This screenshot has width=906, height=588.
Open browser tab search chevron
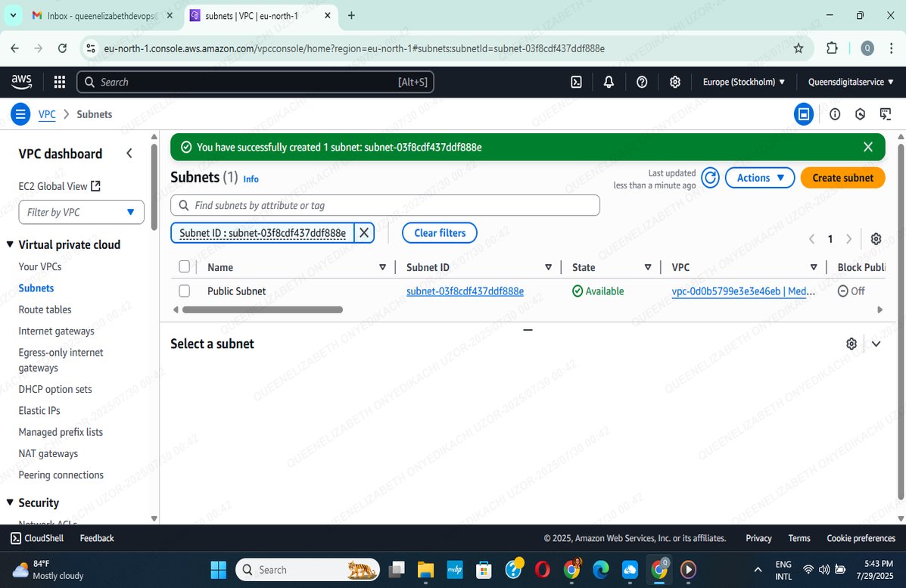[13, 16]
